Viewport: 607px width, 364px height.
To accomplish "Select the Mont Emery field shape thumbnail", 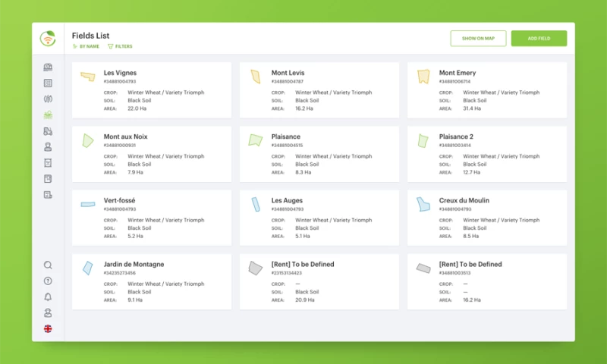I will pos(423,77).
